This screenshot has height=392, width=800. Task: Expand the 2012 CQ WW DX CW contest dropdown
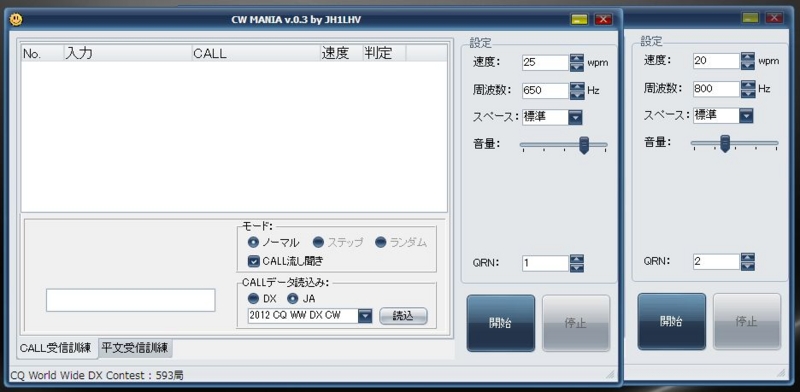point(365,316)
